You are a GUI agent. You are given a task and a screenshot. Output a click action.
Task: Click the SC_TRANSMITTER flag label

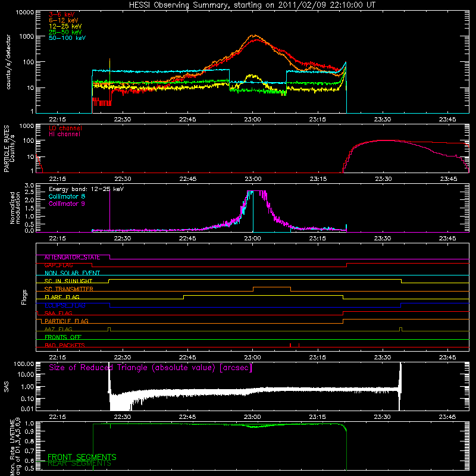tap(68, 289)
